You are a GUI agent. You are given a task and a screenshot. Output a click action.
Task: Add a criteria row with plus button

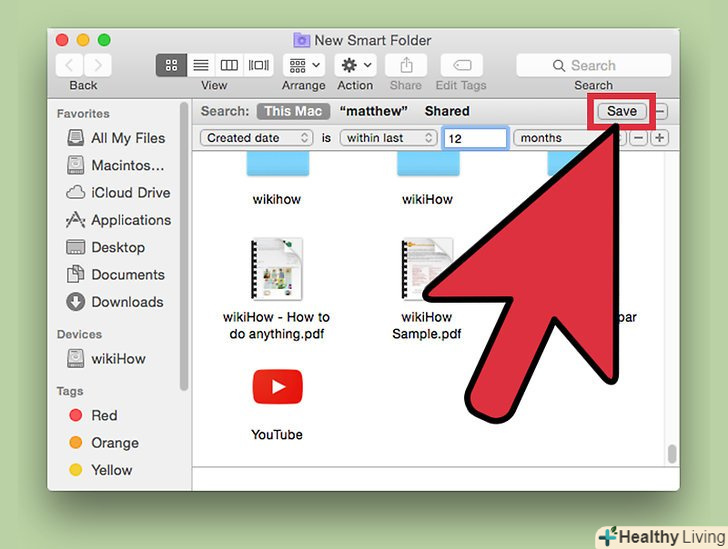click(x=659, y=138)
